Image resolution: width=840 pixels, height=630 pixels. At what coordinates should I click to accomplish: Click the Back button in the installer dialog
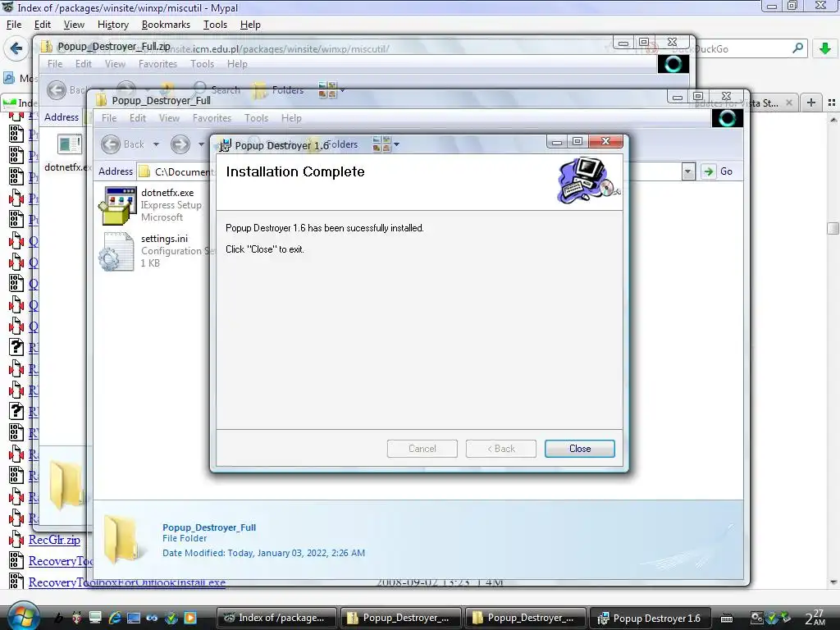click(501, 449)
